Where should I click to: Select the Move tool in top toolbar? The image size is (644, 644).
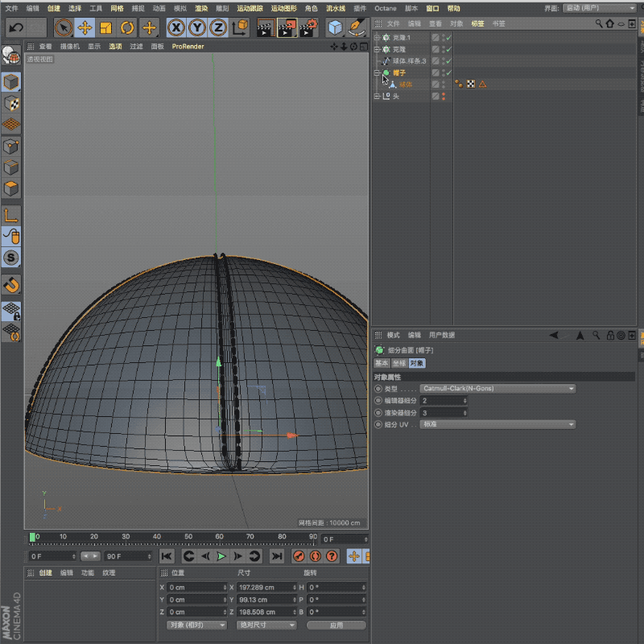click(x=84, y=28)
